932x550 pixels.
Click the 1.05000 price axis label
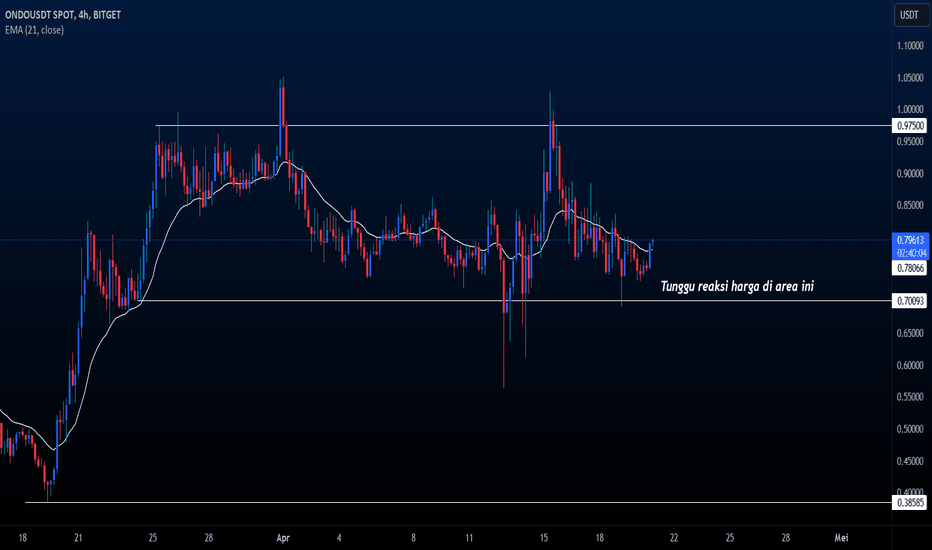click(910, 78)
